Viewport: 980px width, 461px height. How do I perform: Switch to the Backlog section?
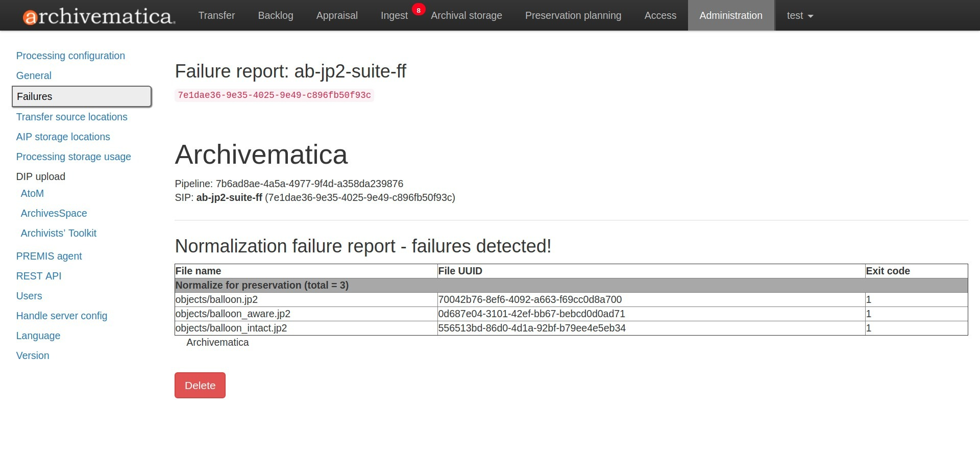click(x=276, y=15)
